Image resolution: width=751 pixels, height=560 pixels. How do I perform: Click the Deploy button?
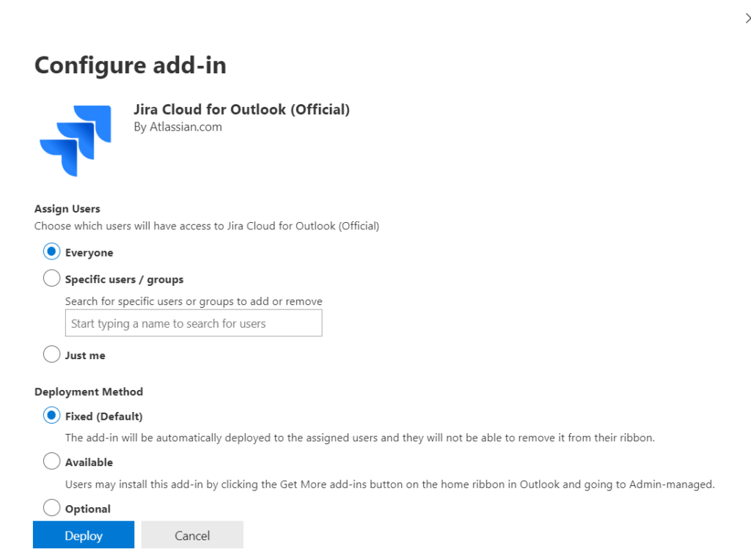(84, 535)
